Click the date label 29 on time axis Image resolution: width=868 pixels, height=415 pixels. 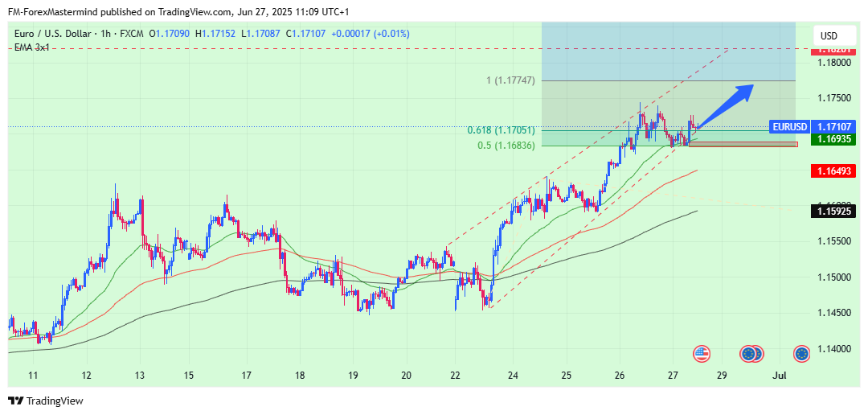(721, 376)
